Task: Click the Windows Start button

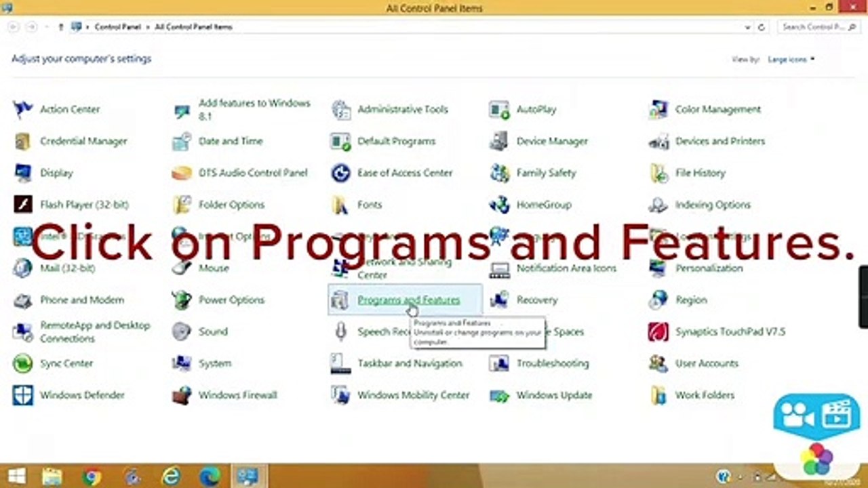Action: point(17,476)
